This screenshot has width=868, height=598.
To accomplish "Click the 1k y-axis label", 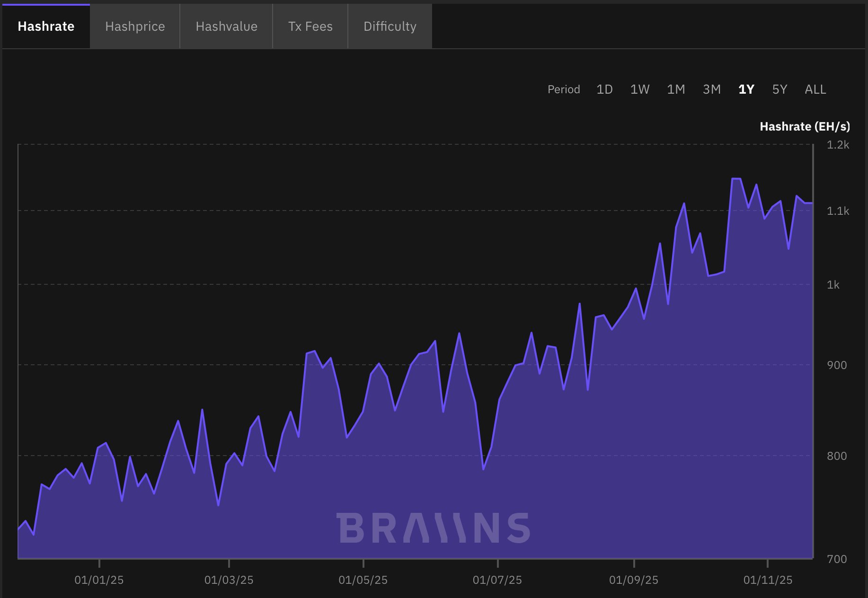I will 833,285.
